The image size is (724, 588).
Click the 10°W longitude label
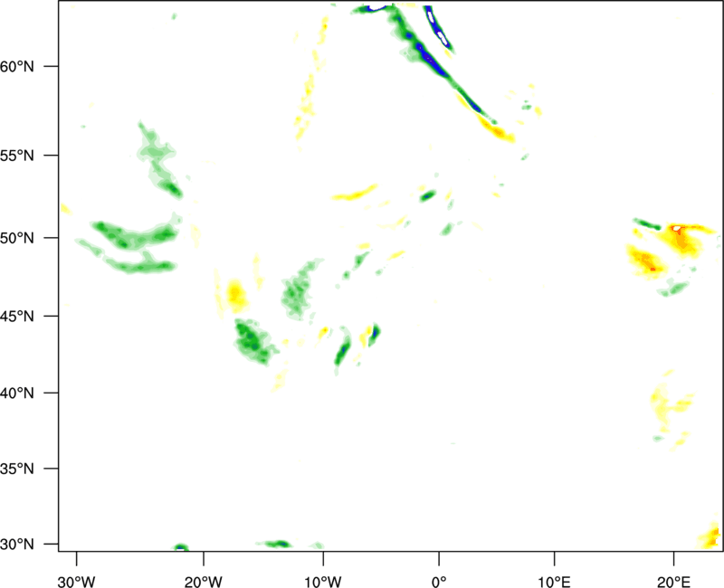323,582
